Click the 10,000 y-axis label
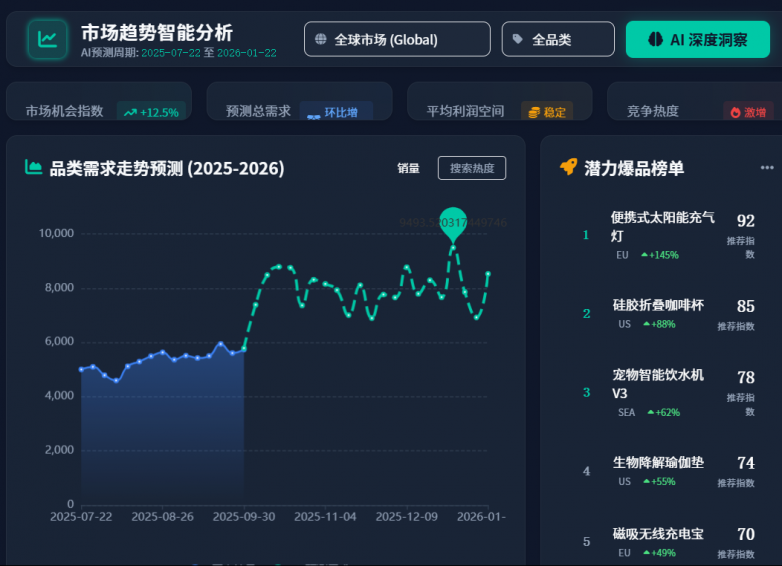 (x=56, y=233)
